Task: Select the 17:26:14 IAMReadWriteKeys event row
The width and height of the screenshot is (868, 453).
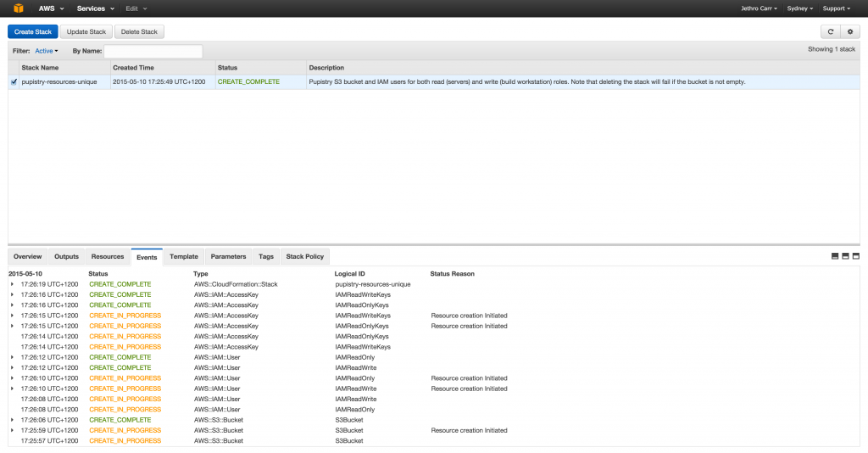Action: tap(433, 347)
